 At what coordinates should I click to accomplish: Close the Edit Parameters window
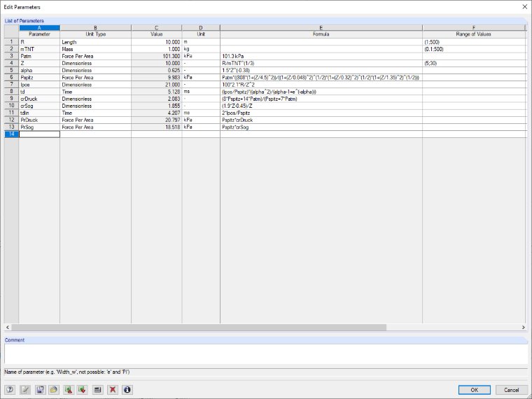coord(524,7)
